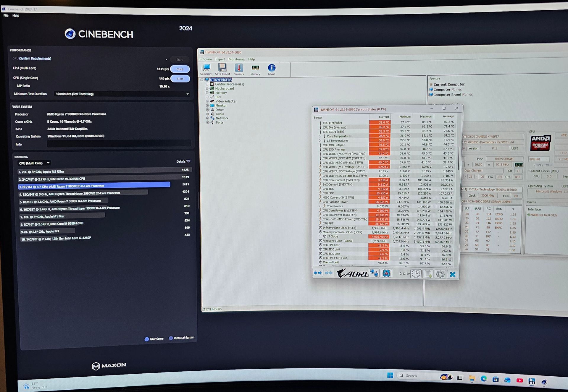The height and width of the screenshot is (392, 568).
Task: Click the Details filter button in Ranking
Action: pos(183,161)
